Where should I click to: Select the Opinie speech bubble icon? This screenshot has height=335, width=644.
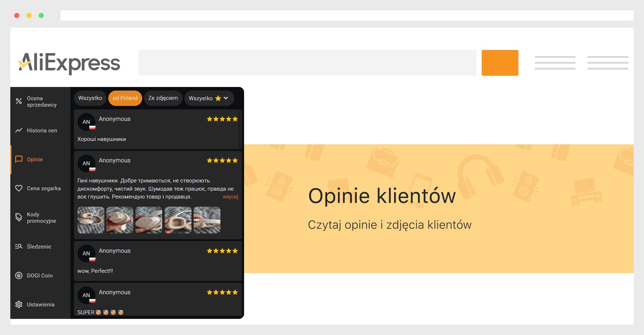click(x=19, y=159)
